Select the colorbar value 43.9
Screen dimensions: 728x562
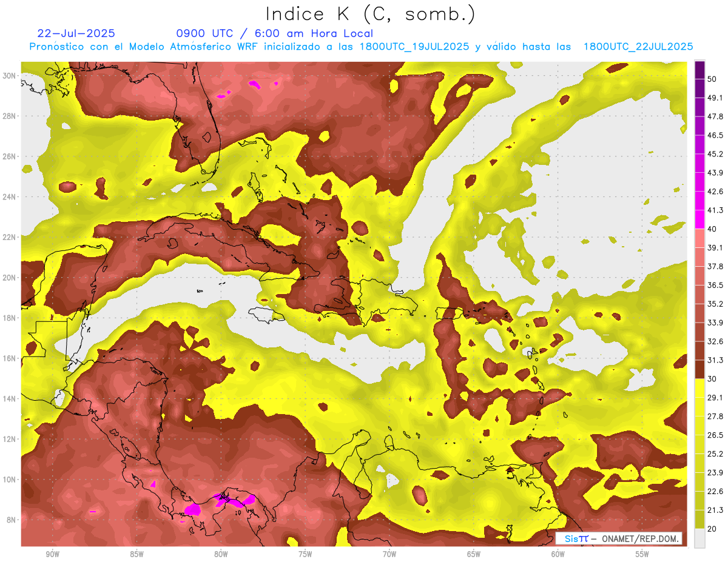tap(715, 172)
